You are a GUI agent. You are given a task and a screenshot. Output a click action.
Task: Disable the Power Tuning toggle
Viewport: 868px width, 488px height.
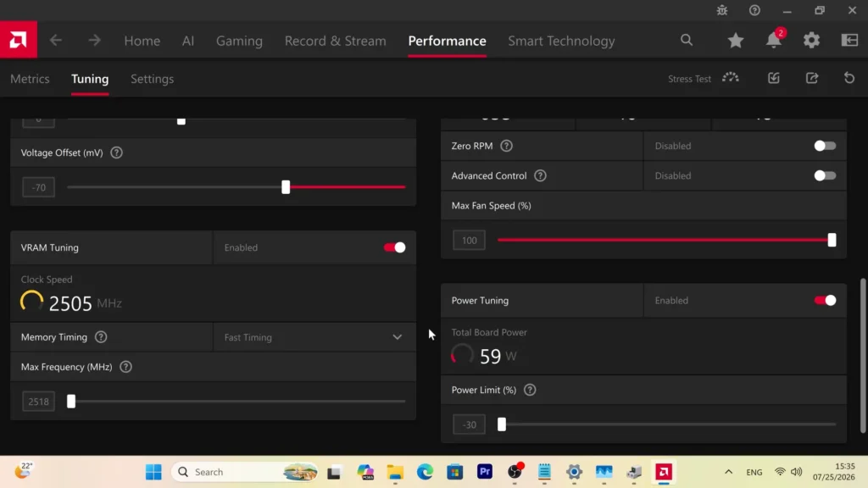[825, 301]
